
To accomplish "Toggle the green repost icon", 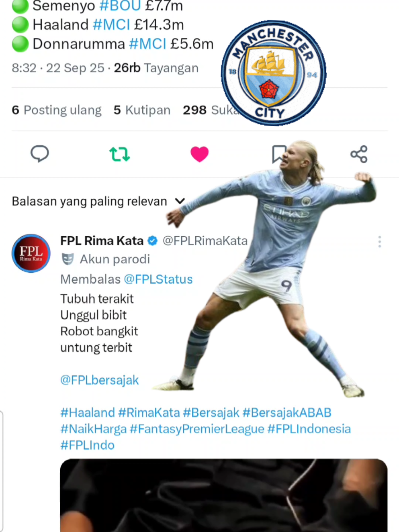I will 119,154.
